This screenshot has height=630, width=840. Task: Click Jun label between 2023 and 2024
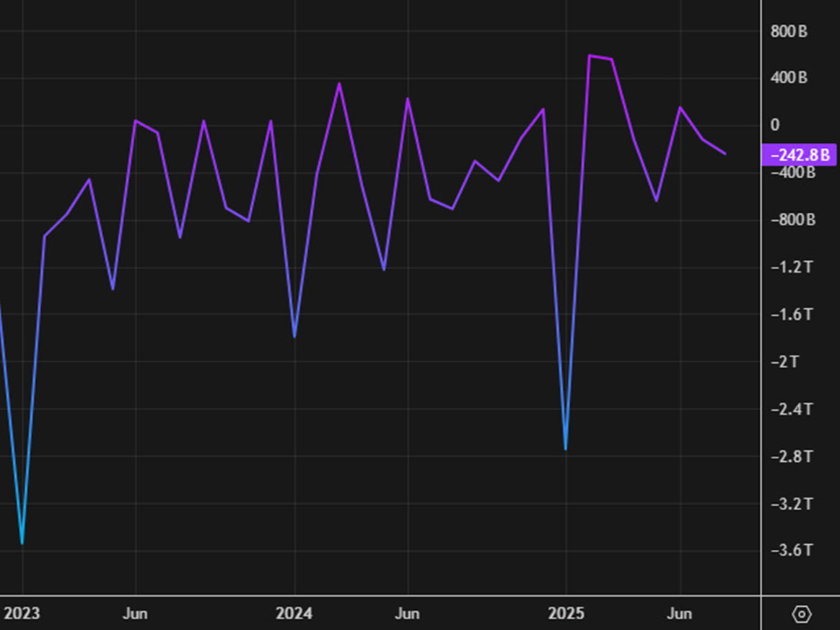pyautogui.click(x=135, y=614)
